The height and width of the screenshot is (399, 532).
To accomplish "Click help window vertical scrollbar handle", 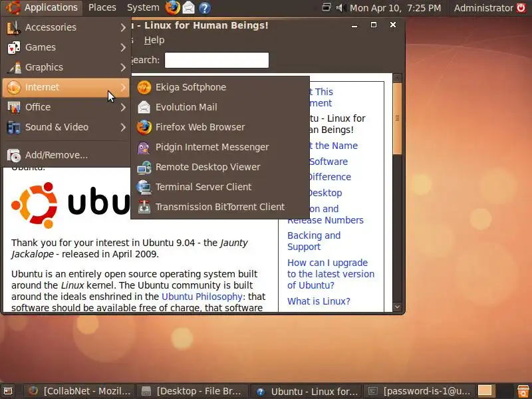I will [397, 118].
